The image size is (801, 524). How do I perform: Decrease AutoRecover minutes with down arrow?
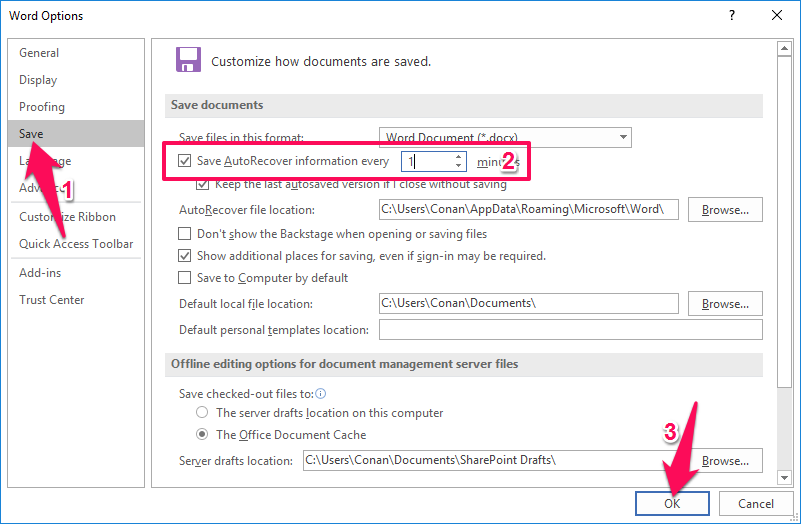459,165
